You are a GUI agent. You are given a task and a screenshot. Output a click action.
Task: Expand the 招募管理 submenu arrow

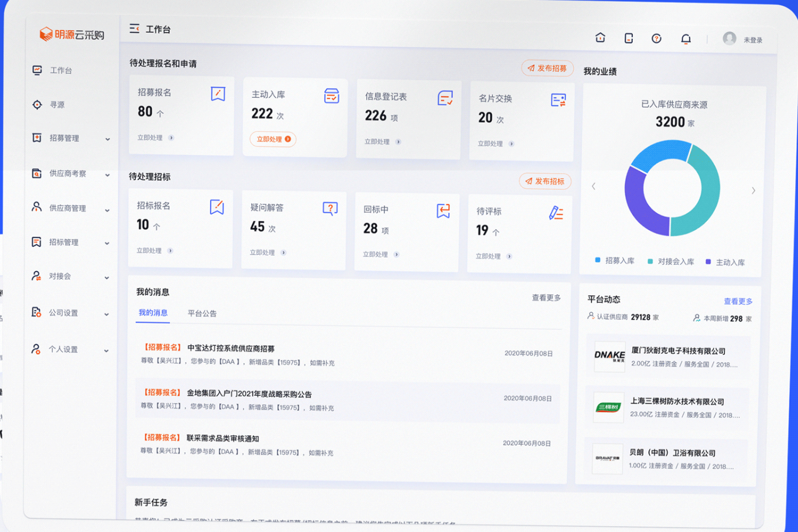click(x=108, y=139)
